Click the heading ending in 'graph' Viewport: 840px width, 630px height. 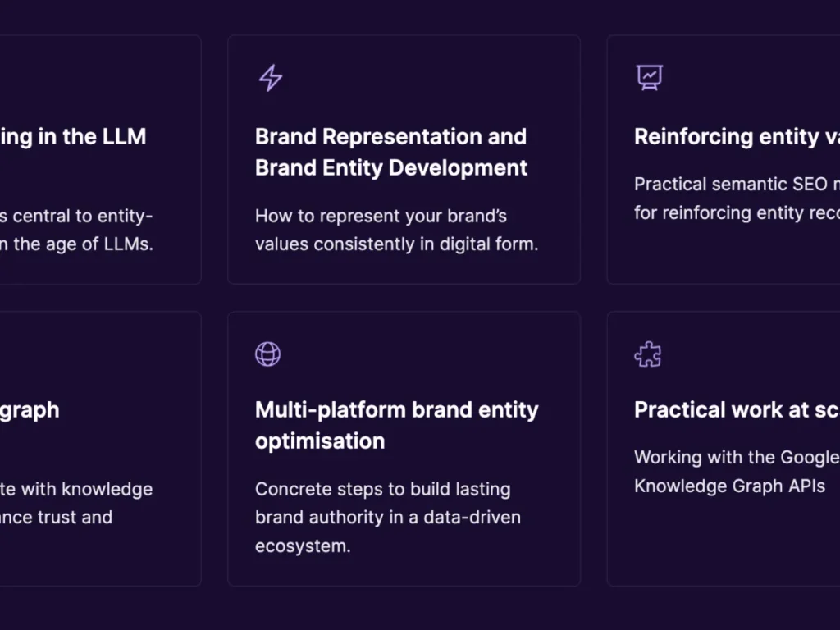click(x=30, y=410)
